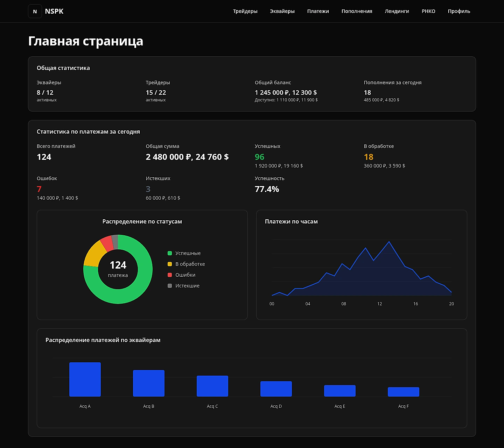Image resolution: width=504 pixels, height=448 pixels.
Task: Select the Acq D bar
Action: 276,389
